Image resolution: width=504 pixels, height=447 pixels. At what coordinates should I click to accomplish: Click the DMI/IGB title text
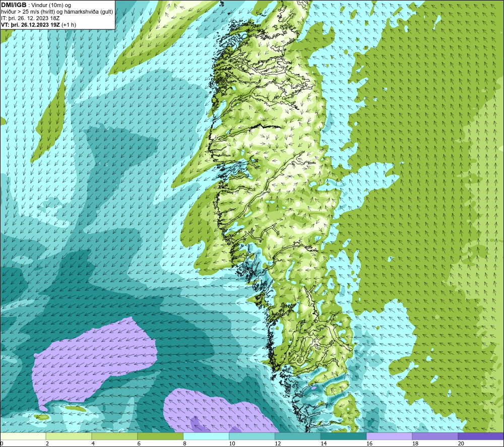pos(14,5)
